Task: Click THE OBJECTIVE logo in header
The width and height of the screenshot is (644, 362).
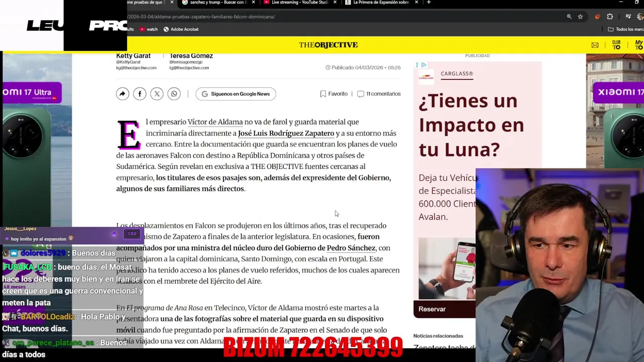Action: (329, 45)
